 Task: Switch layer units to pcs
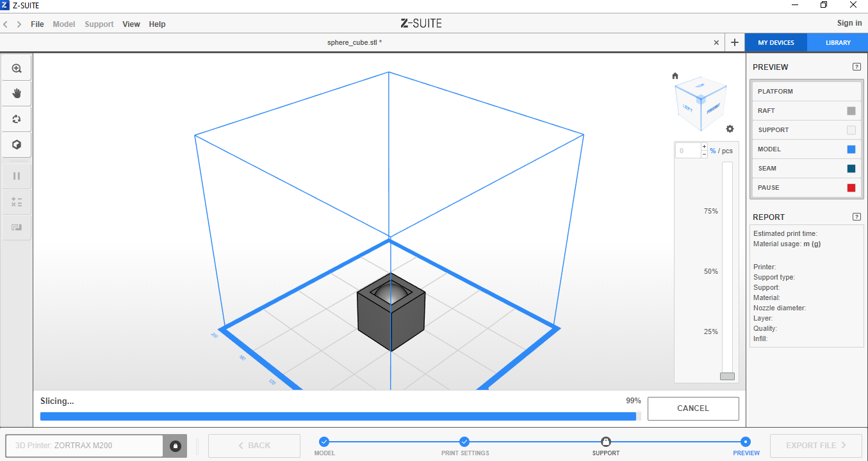[726, 151]
